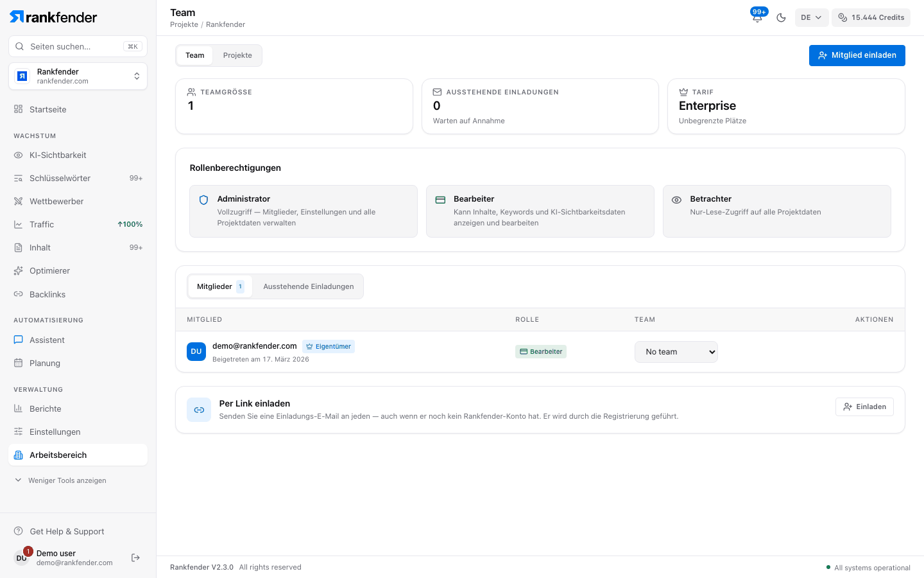The width and height of the screenshot is (924, 578).
Task: Open Backlinks link icon
Action: (x=18, y=294)
